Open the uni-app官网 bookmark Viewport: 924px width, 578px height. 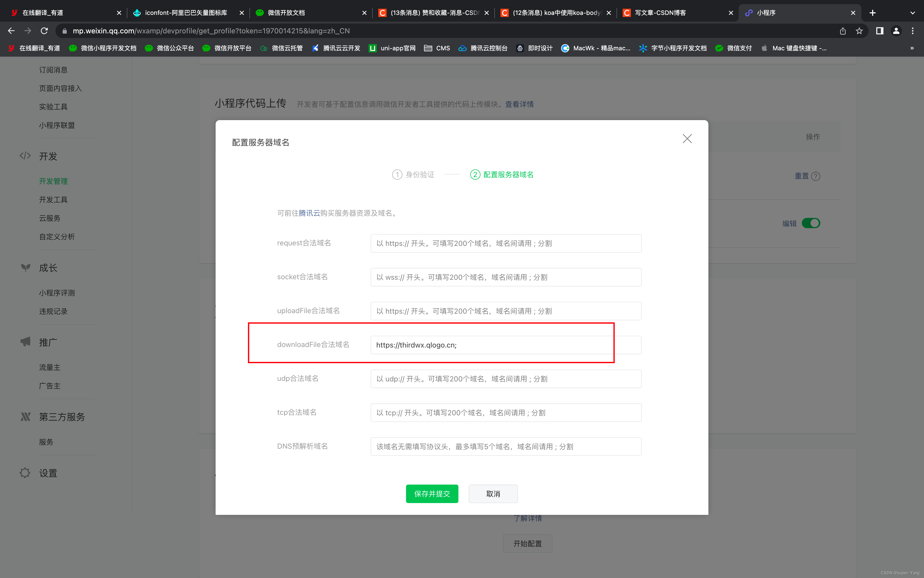(392, 48)
